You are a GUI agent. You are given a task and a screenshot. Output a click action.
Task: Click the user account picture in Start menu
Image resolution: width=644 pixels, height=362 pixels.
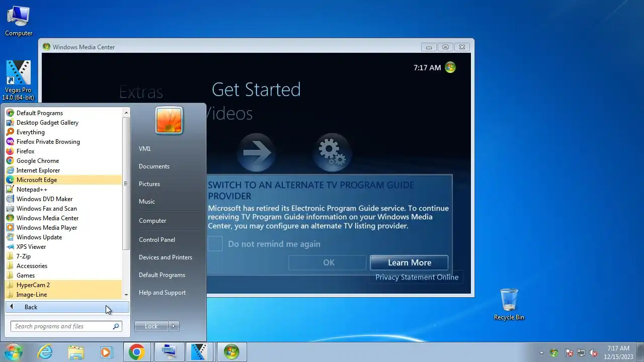pyautogui.click(x=169, y=121)
